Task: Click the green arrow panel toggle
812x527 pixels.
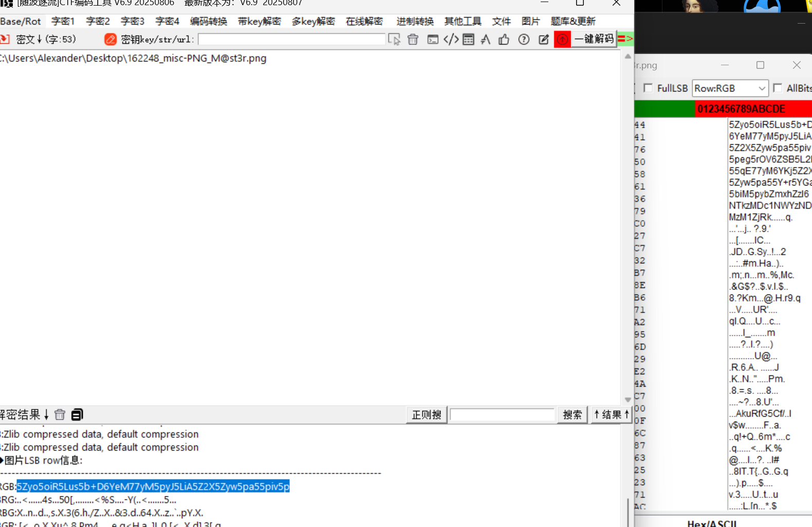Action: tap(625, 39)
